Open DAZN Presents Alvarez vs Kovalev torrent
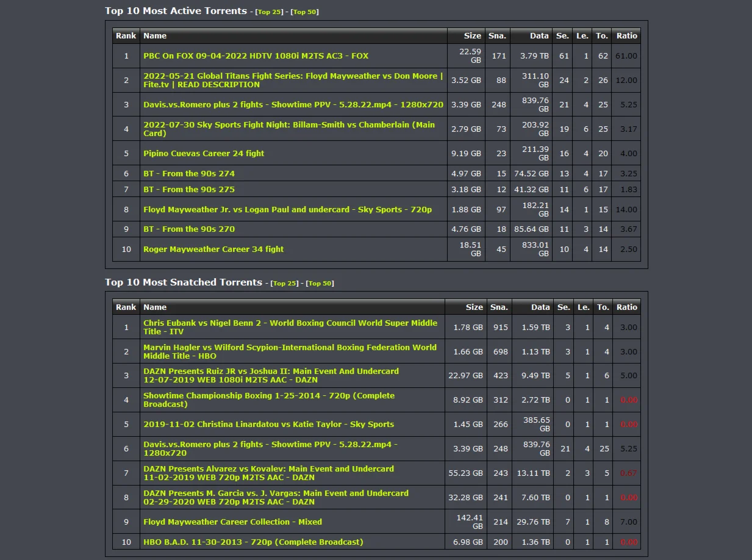This screenshot has height=560, width=752. 268,473
